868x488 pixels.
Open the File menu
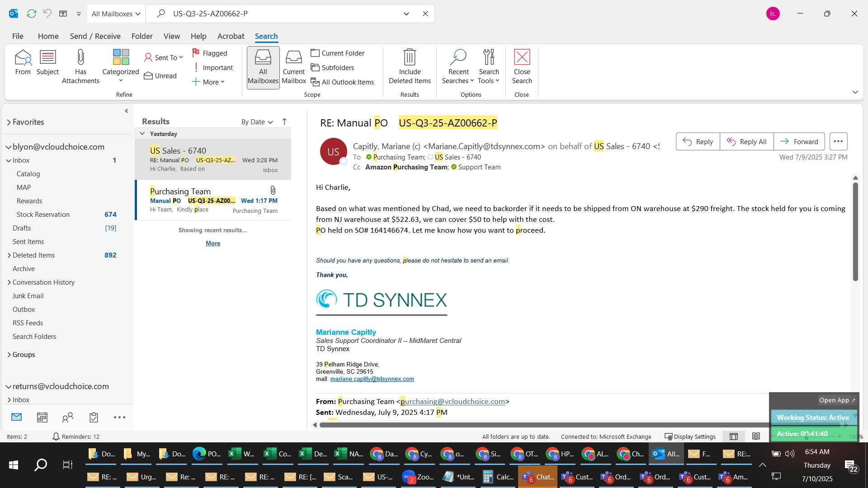click(x=18, y=36)
